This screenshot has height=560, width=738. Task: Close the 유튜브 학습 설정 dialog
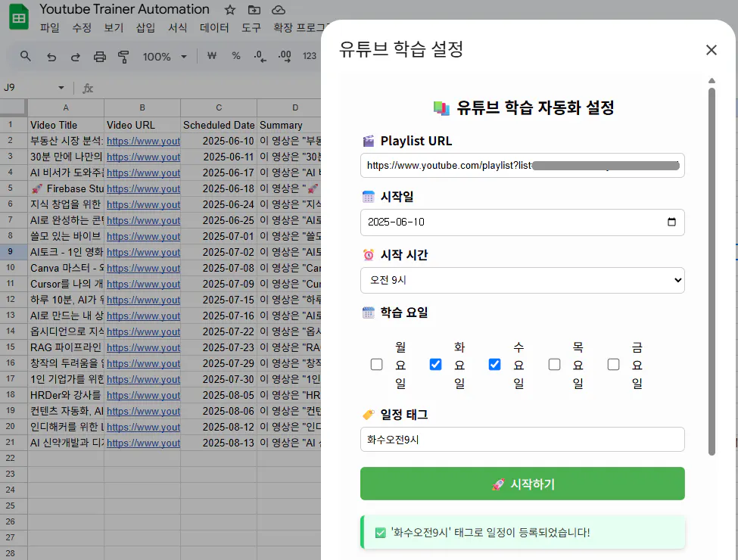(x=712, y=50)
